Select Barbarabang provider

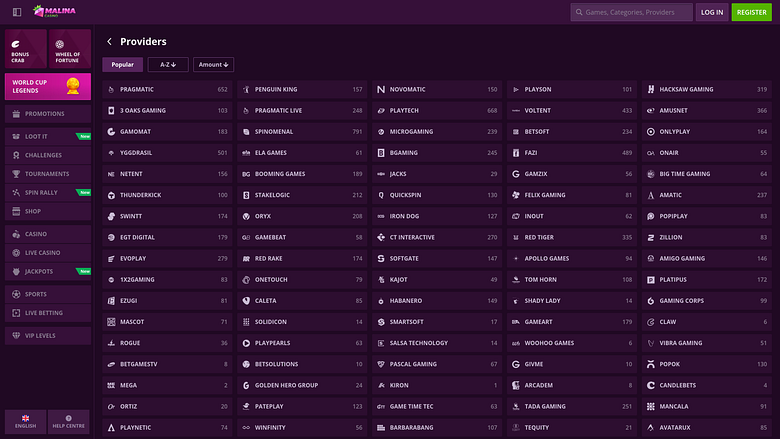437,428
